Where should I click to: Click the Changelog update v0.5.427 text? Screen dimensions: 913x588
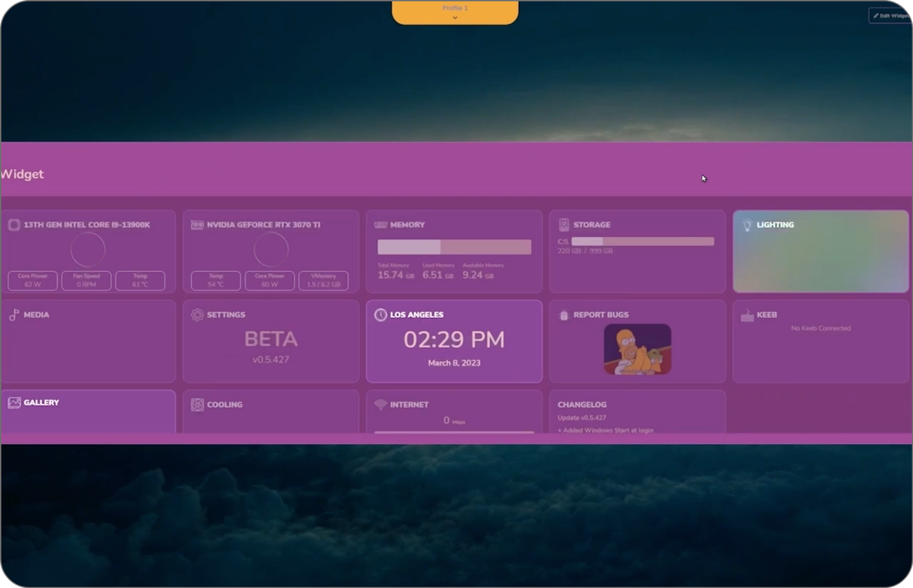coord(582,418)
